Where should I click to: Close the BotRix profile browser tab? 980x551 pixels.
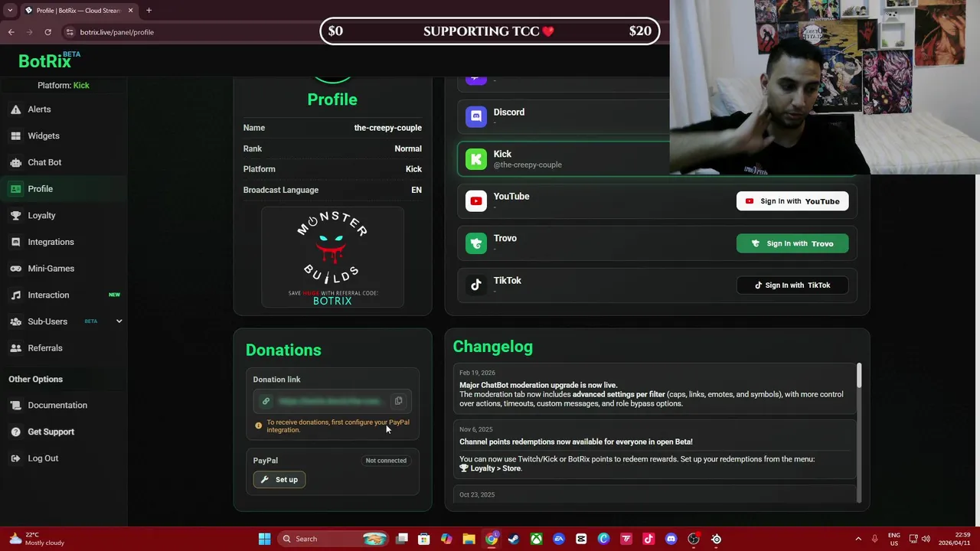pos(130,11)
